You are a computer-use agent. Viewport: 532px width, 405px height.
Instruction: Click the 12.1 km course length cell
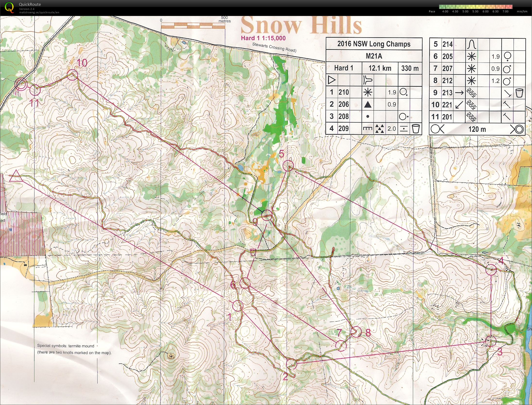point(380,68)
